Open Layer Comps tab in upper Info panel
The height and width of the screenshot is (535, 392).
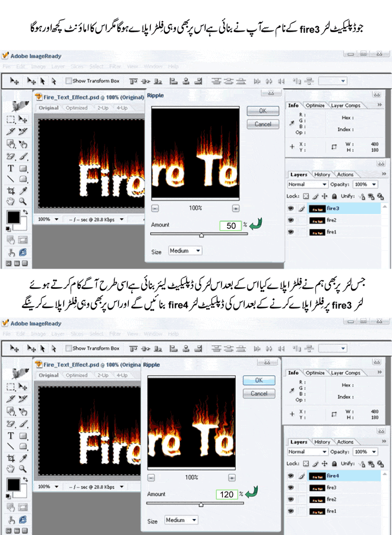346,105
